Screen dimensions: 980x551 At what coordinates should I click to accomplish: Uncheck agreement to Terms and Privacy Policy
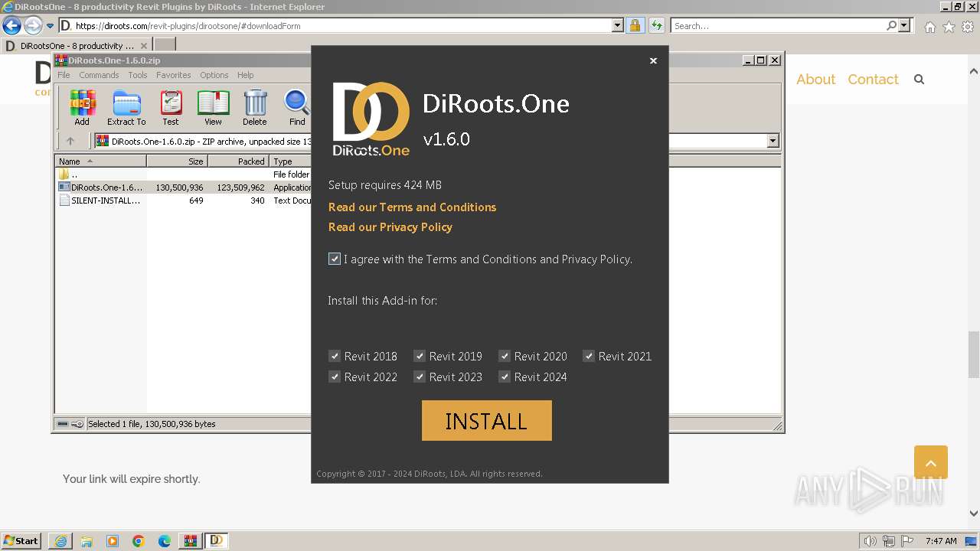(x=335, y=259)
